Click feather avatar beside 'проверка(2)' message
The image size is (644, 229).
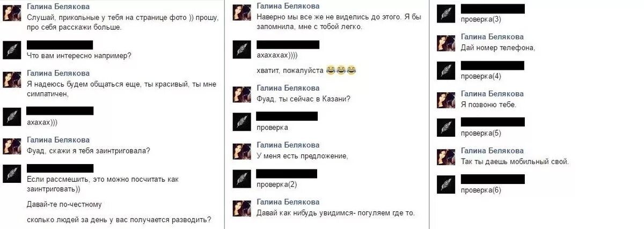[242, 179]
